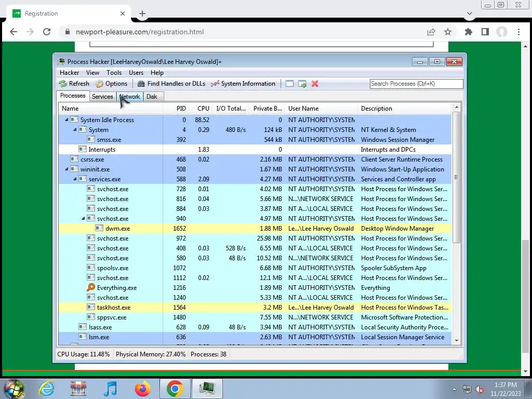Click process list scroll down arrow

coord(456,341)
